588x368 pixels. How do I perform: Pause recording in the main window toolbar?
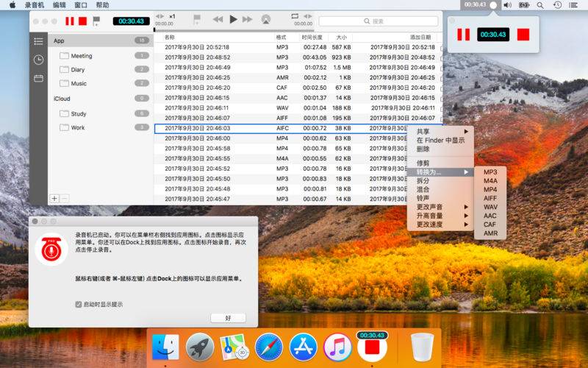pyautogui.click(x=70, y=21)
